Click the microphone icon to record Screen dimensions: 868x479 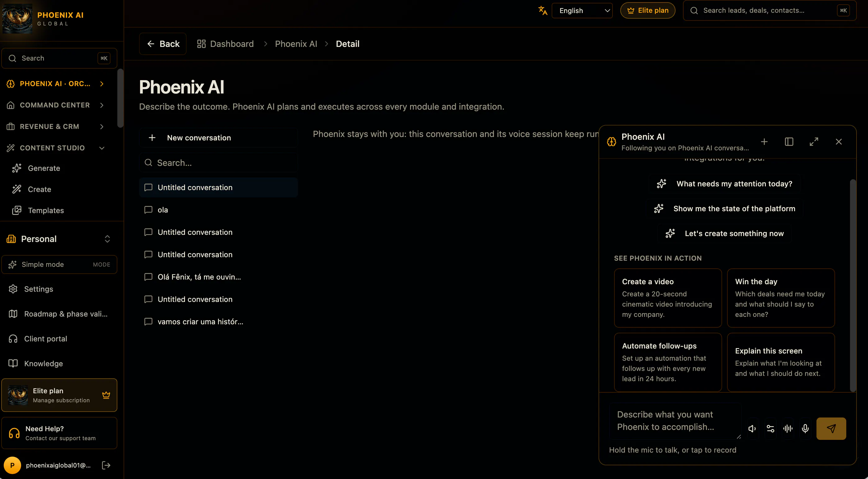(x=805, y=428)
